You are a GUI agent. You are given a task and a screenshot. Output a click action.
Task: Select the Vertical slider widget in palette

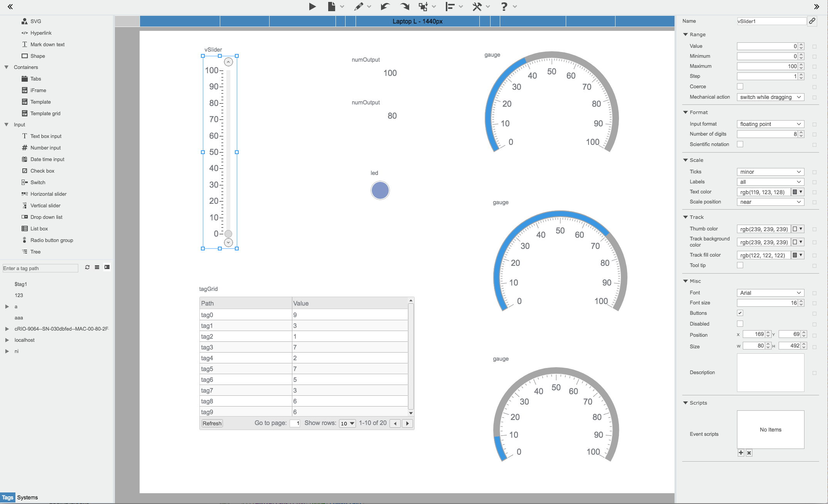(x=46, y=205)
